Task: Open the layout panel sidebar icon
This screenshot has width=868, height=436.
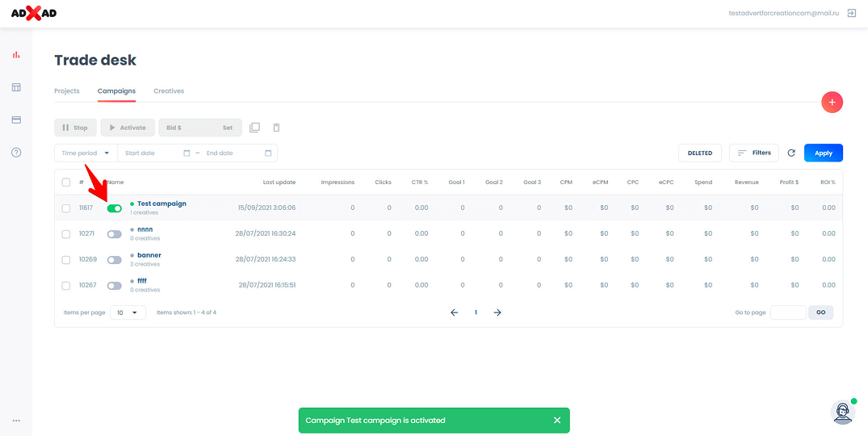Action: tap(16, 87)
